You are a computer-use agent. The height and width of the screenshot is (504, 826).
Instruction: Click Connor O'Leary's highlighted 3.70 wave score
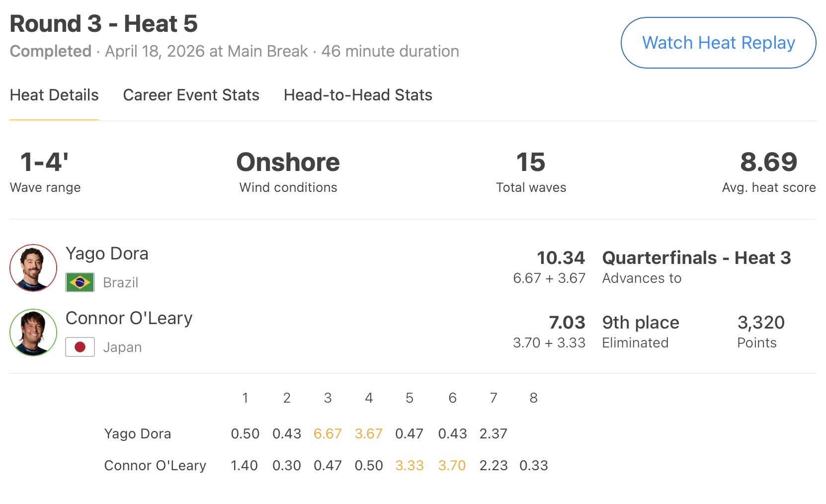click(x=452, y=466)
